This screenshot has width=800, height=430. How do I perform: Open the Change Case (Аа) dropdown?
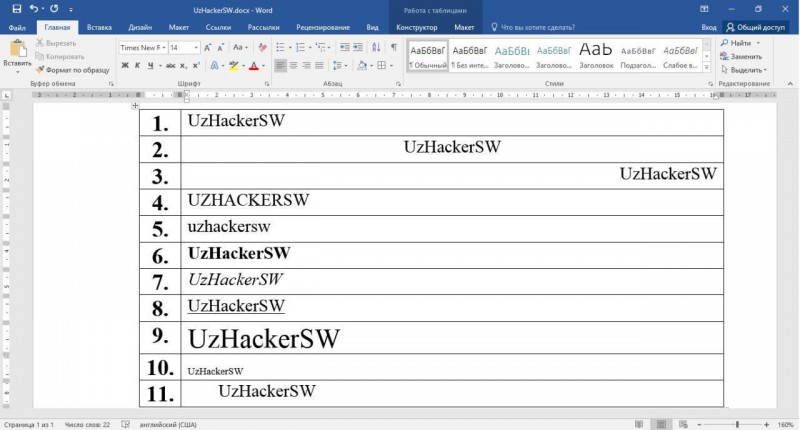click(x=240, y=47)
